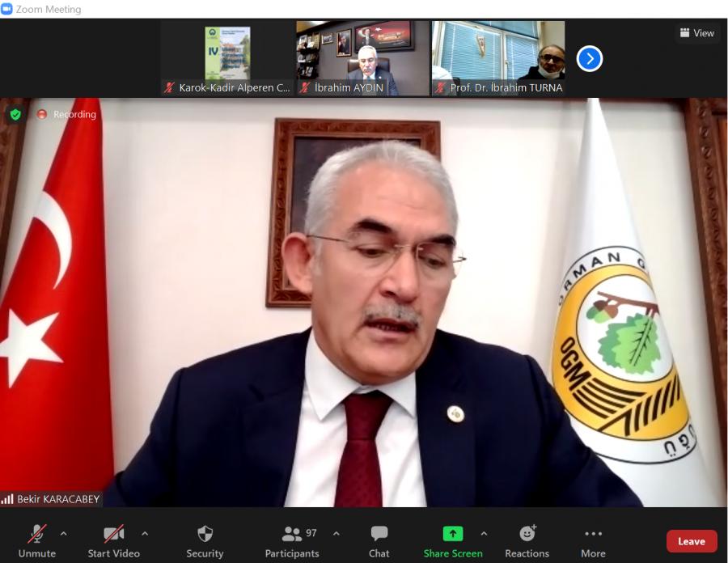Select Prof. Dr. İbrahim TURNA thumbnail
This screenshot has height=563, width=728.
click(497, 58)
